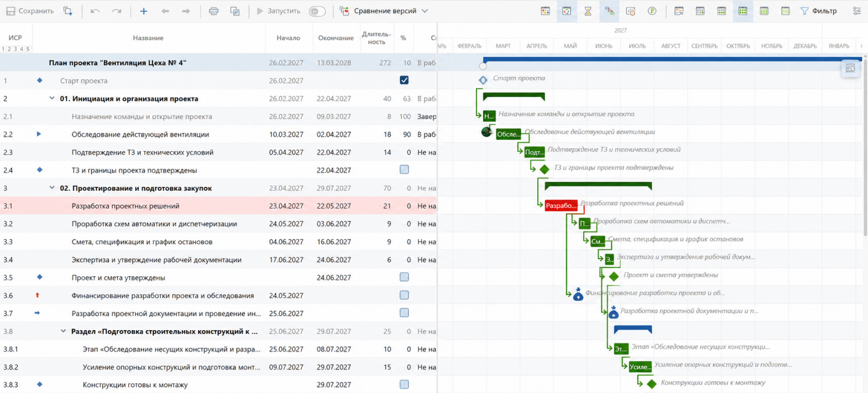Click the calendar with clock icon
Viewport: 868px width, 393px height.
[x=630, y=11]
